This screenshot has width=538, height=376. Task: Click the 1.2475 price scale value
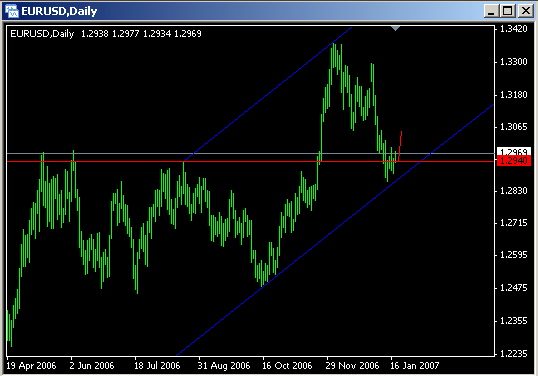click(x=513, y=287)
